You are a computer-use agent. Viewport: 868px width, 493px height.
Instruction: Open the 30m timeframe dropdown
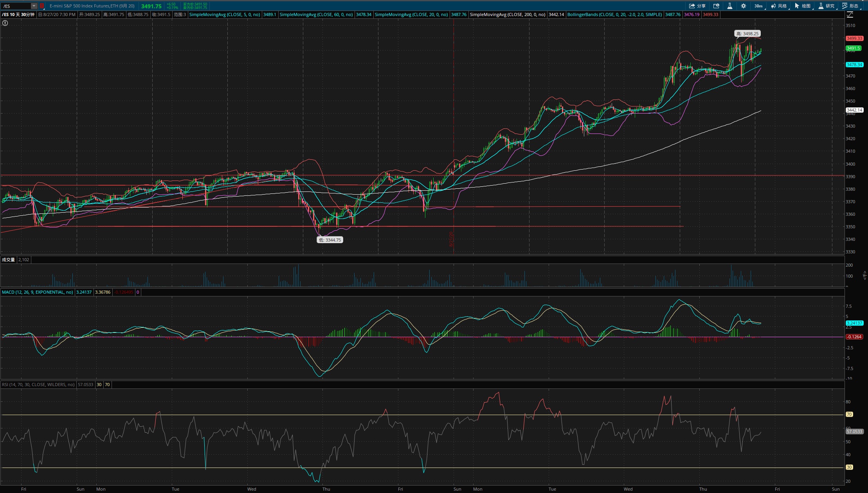(x=758, y=6)
